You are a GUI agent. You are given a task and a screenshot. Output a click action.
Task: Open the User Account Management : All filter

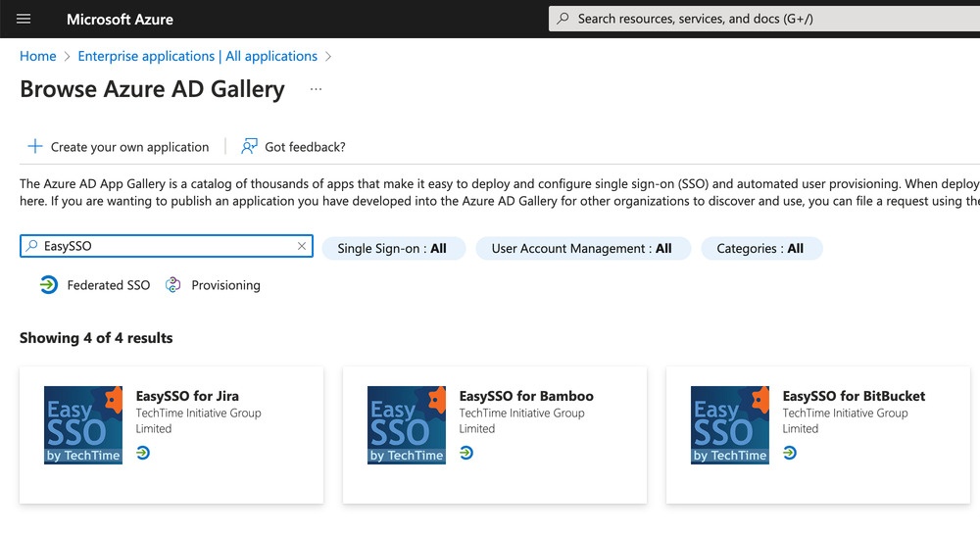[582, 249]
